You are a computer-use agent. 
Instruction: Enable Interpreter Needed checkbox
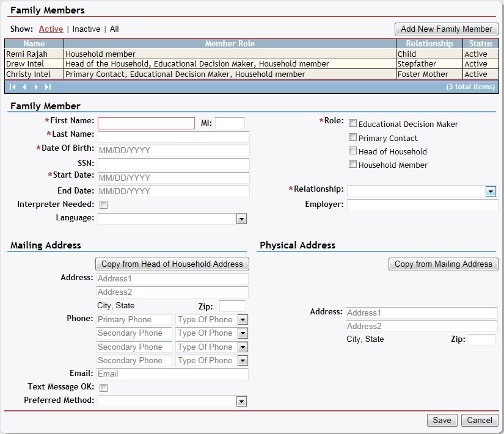[103, 205]
